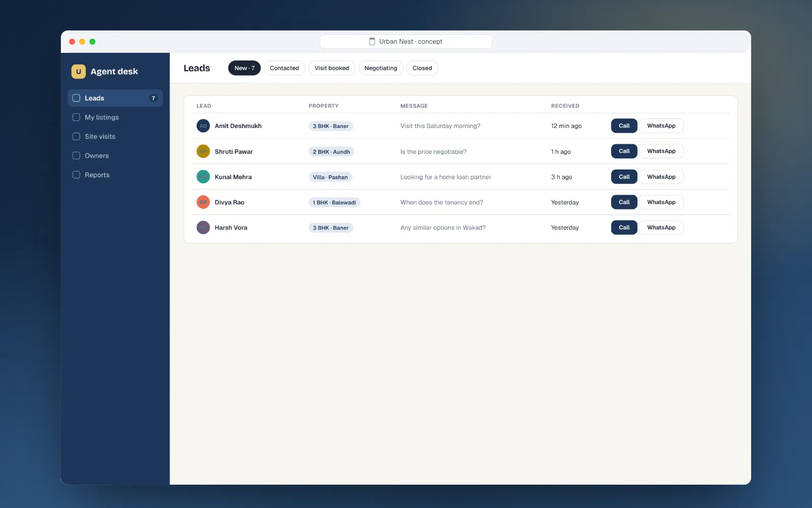WhatsApp Shruti Pawar
This screenshot has height=508, width=812.
coord(661,151)
